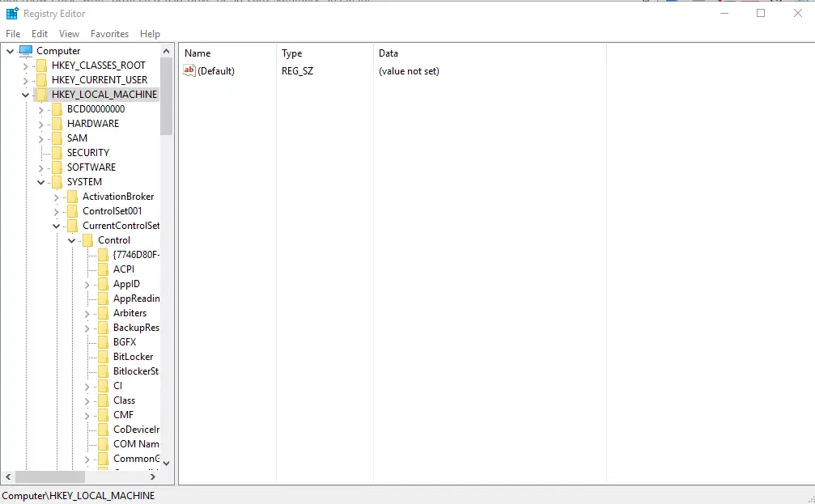Screen dimensions: 815x504
Task: Open the Help menu
Action: click(151, 34)
